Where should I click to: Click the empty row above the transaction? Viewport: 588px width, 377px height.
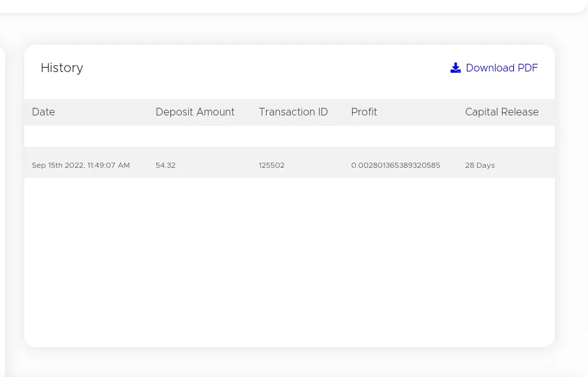290,136
